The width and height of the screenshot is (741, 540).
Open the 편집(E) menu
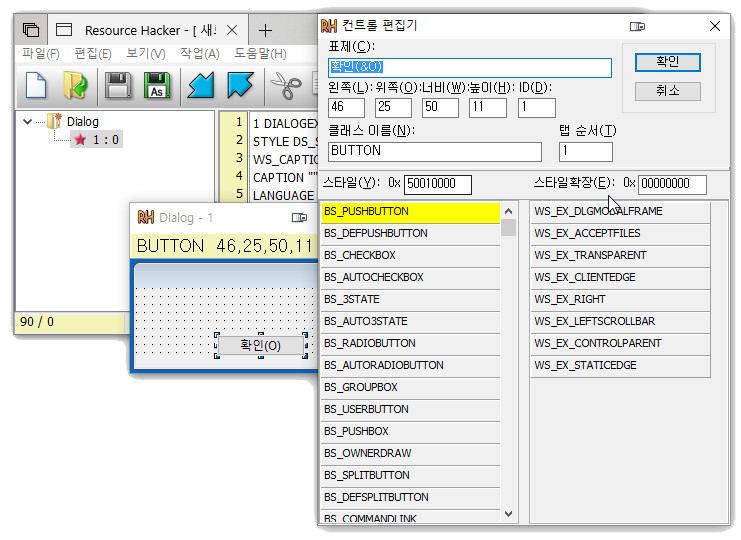coord(93,53)
